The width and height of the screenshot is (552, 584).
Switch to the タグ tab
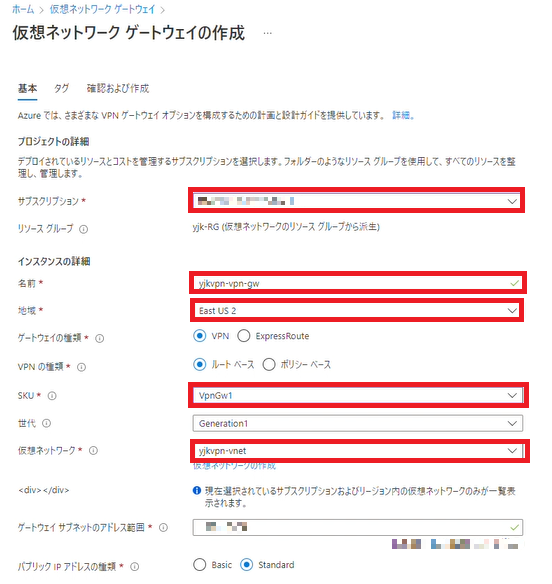coord(61,89)
